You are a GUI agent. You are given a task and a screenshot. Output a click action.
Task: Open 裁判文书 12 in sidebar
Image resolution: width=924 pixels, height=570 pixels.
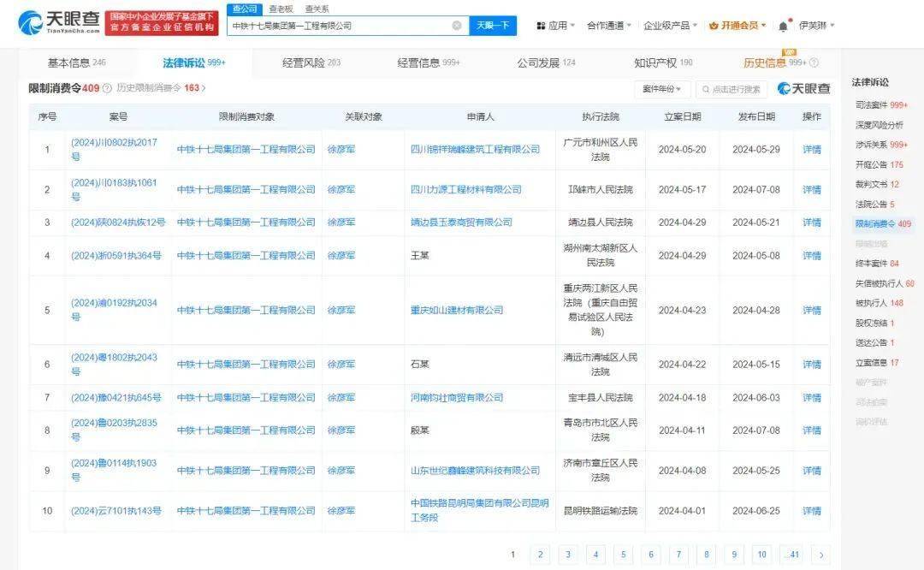(877, 185)
